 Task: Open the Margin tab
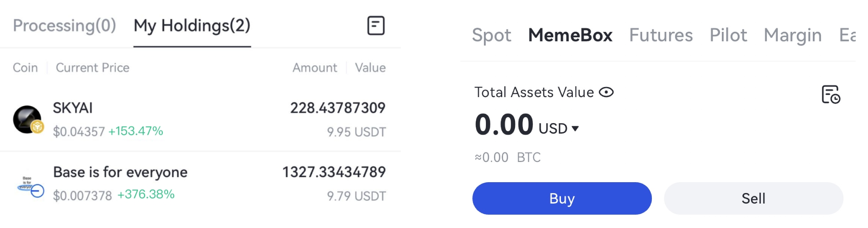tap(793, 35)
